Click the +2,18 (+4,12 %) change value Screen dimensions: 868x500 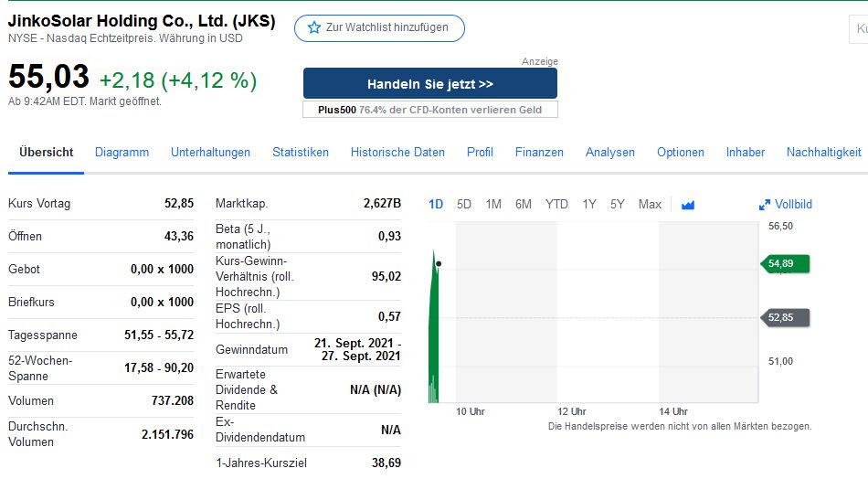tap(178, 80)
